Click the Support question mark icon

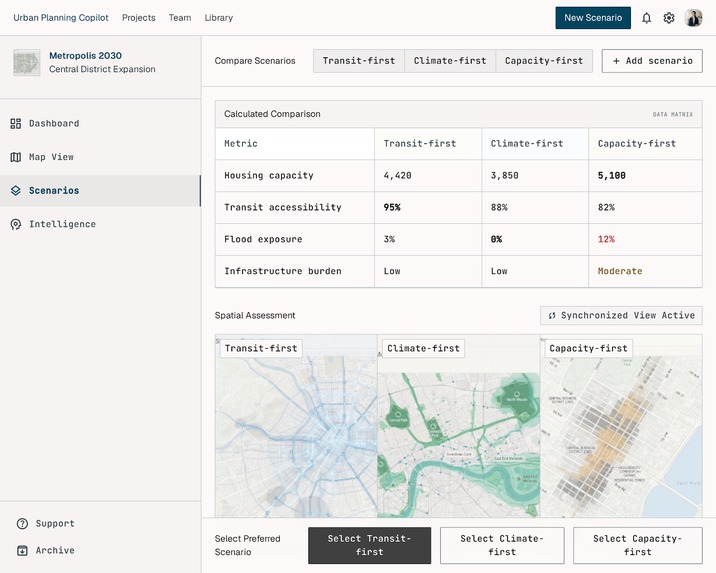(22, 524)
